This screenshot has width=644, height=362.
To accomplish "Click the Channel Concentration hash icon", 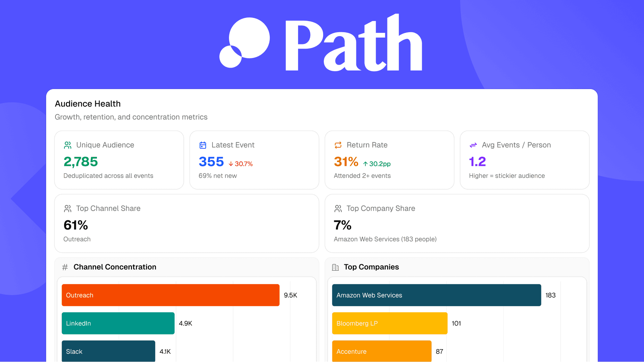I will point(65,267).
